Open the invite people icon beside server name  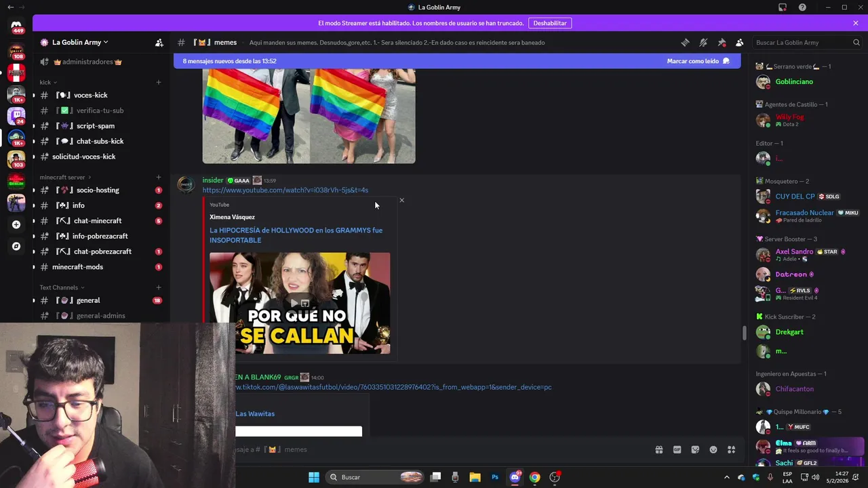coord(159,42)
